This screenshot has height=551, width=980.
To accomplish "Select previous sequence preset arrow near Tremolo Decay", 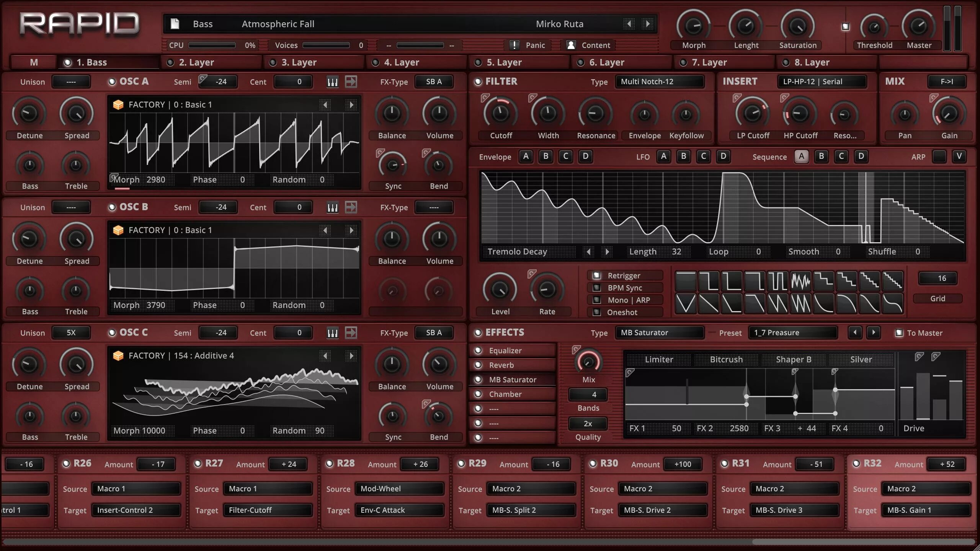I will click(589, 251).
